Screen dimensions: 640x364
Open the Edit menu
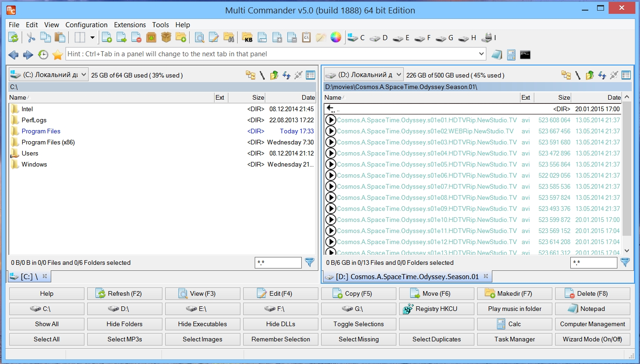coord(32,25)
